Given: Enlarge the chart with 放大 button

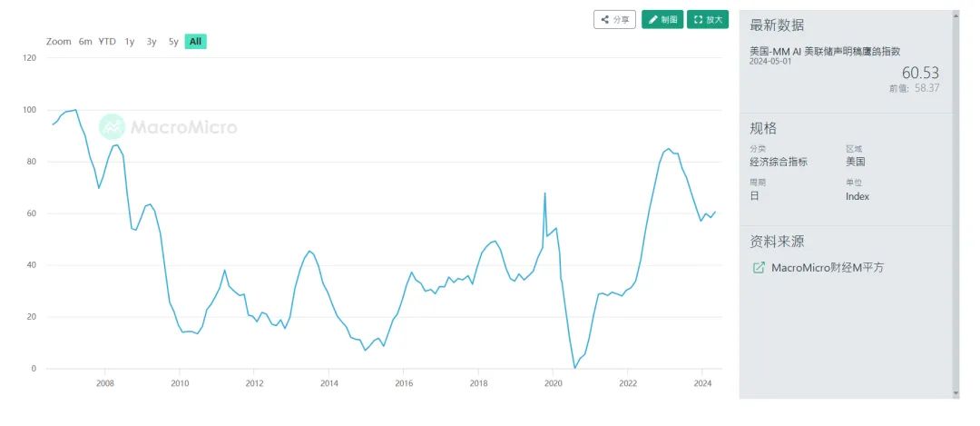Looking at the screenshot, I should pos(708,19).
